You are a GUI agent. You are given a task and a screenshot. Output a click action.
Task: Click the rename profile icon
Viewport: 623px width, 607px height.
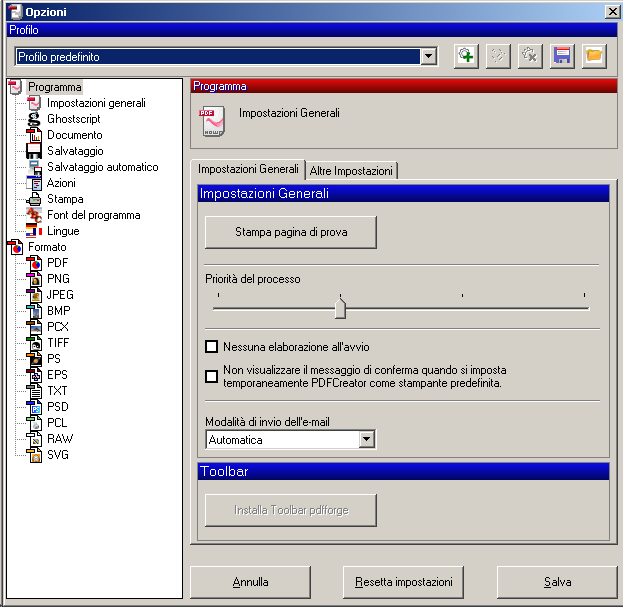[498, 56]
